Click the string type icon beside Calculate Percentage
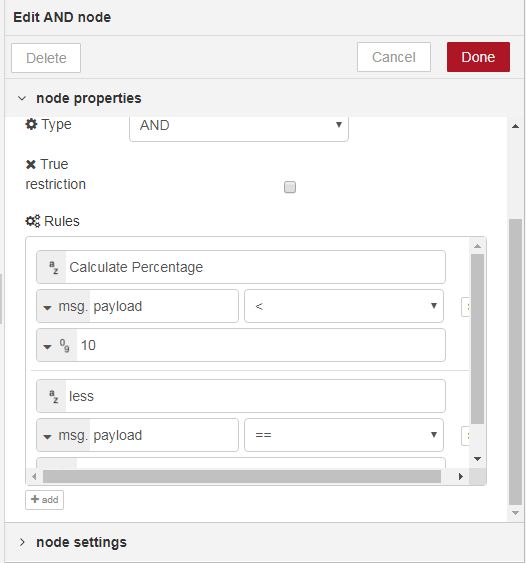526x563 pixels. pyautogui.click(x=53, y=267)
